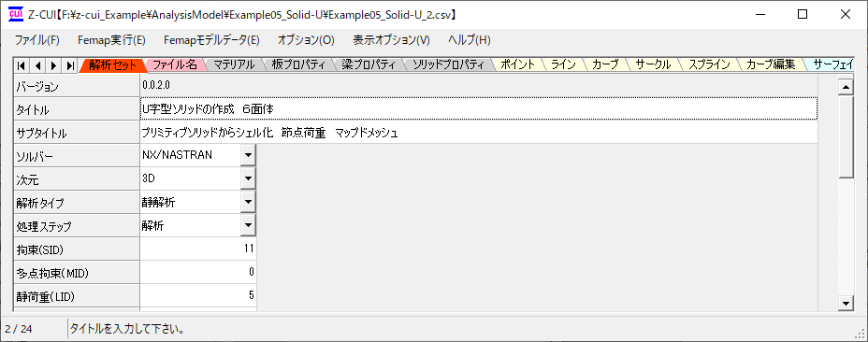Switch to the partially visible サーフェイ tab
Image resolution: width=868 pixels, height=342 pixels.
832,64
